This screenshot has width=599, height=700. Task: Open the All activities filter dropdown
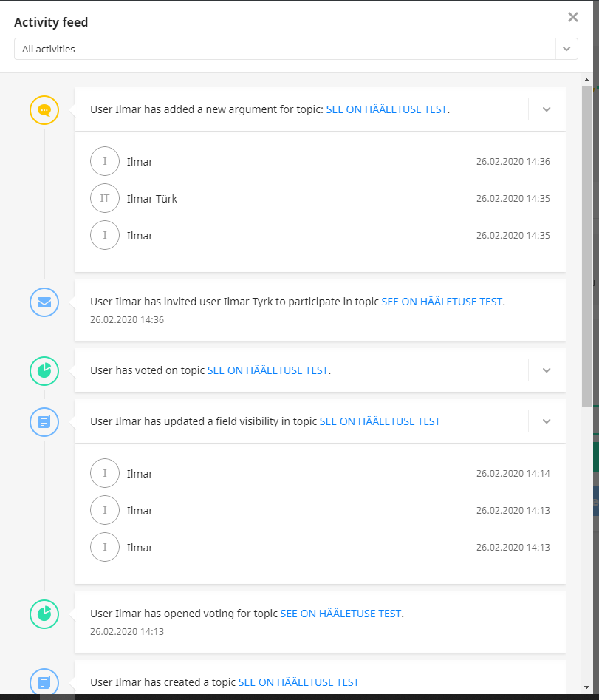point(567,49)
